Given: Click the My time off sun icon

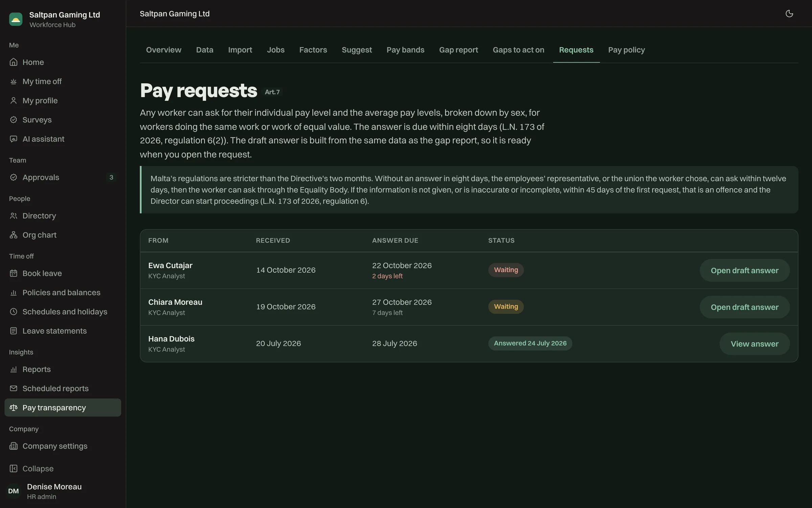Looking at the screenshot, I should [14, 81].
